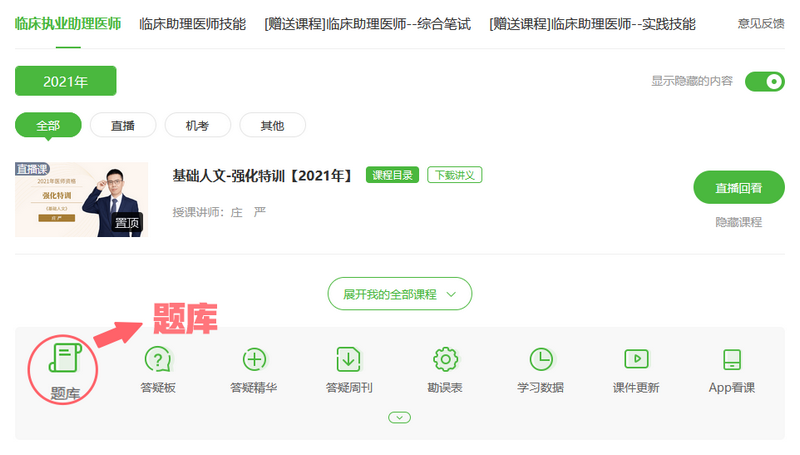Open the 答疑周刊 download icon
The image size is (800, 455).
pos(348,359)
